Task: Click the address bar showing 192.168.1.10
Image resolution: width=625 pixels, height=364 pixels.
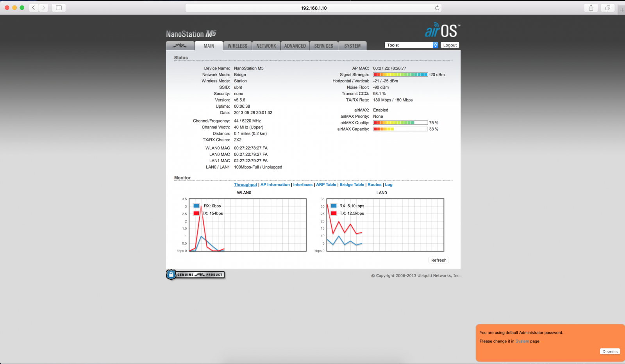Action: coord(314,8)
